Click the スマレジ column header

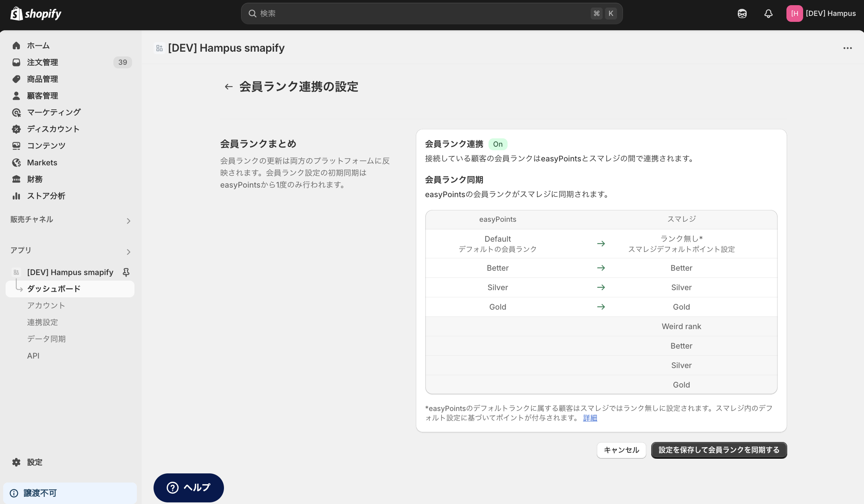(x=681, y=219)
